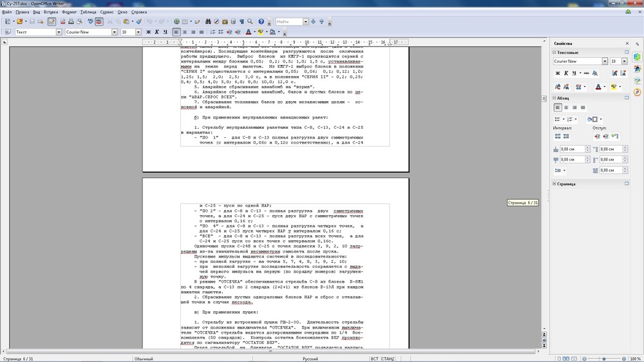The image size is (644, 362).
Task: Open the toolbar font size dropdown
Action: (138, 32)
